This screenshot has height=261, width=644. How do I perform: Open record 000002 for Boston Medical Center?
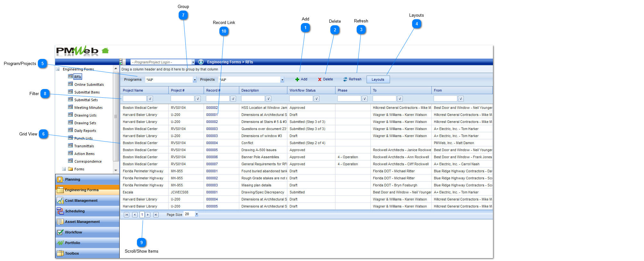(x=212, y=108)
